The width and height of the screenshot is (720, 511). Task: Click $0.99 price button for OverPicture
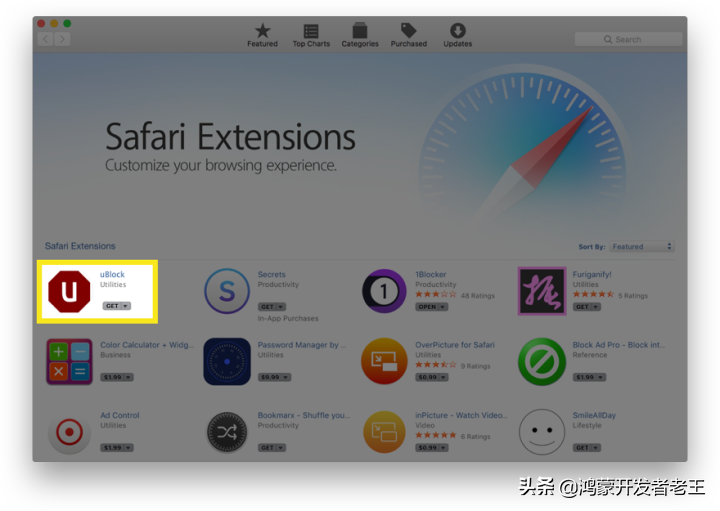coord(432,377)
